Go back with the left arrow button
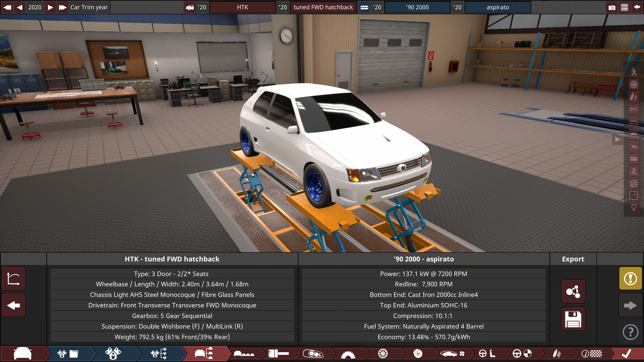644x362 pixels. pyautogui.click(x=13, y=305)
